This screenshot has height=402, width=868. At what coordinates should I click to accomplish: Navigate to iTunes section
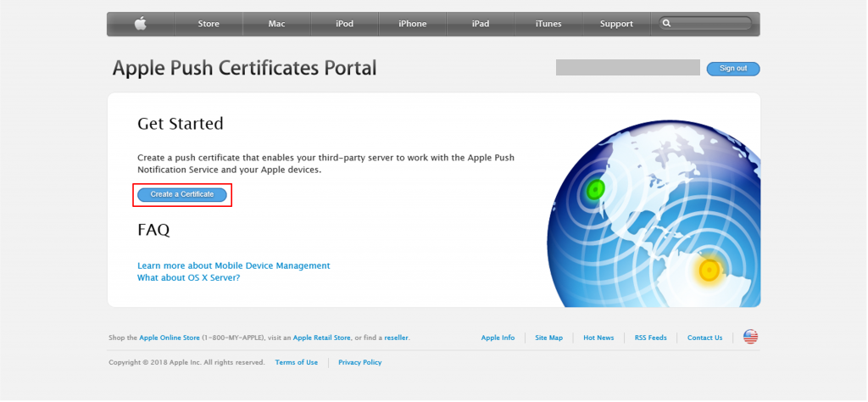click(548, 24)
